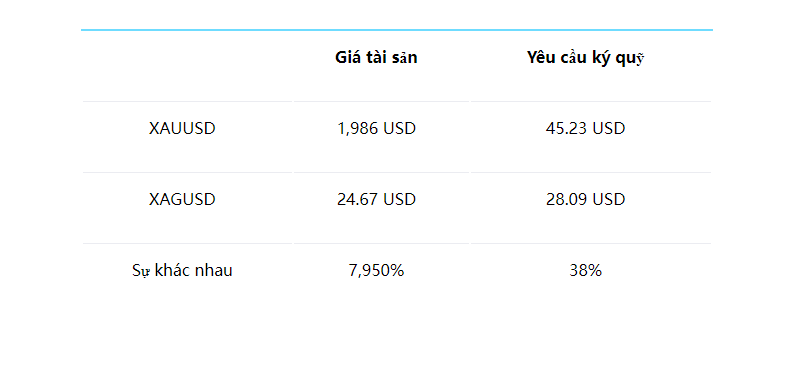Viewport: 807px width, 389px height.
Task: Click the 28.09 USD margin requirement cell
Action: click(585, 199)
